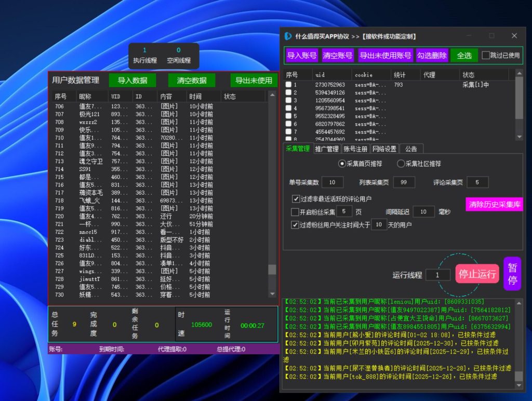
Task: Click the account list scrollbar down arrow
Action: click(520, 137)
